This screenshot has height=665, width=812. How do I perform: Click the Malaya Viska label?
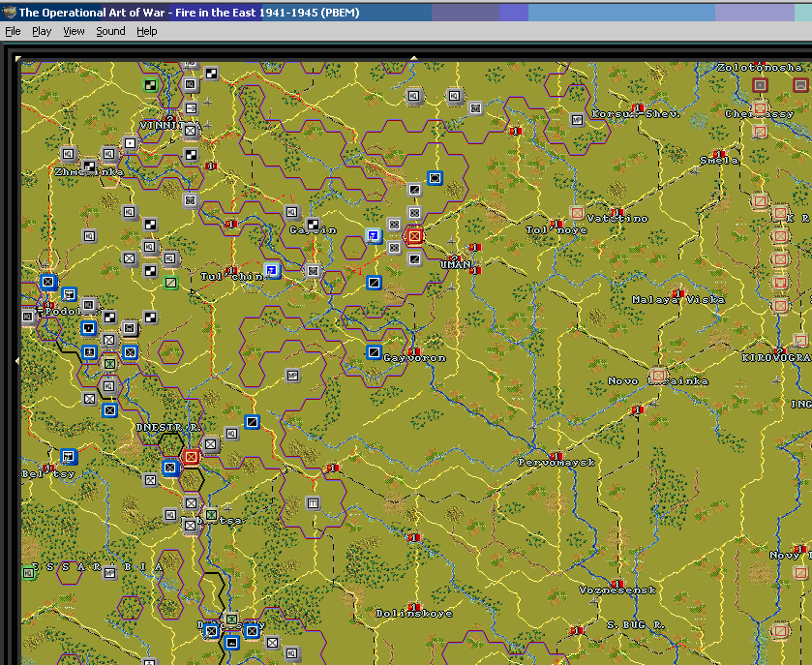point(678,299)
